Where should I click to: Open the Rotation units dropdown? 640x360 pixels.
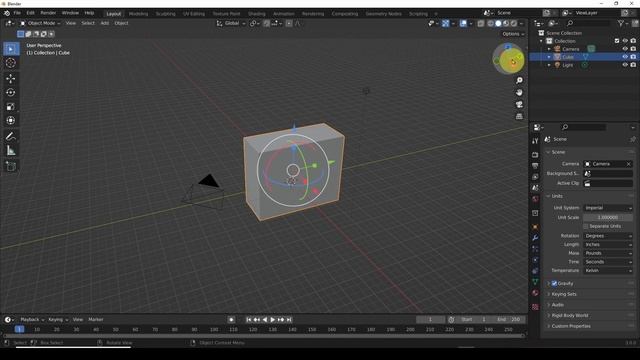point(608,236)
